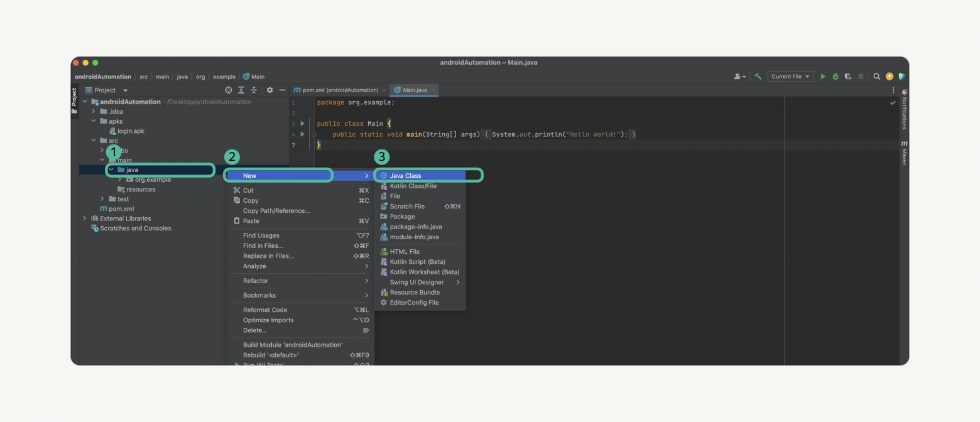This screenshot has height=422, width=980.
Task: Open the Notifications tool window
Action: 904,109
